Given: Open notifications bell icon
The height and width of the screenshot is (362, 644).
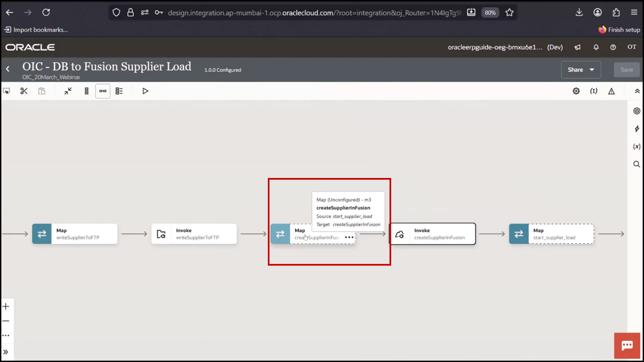Looking at the screenshot, I should [596, 47].
